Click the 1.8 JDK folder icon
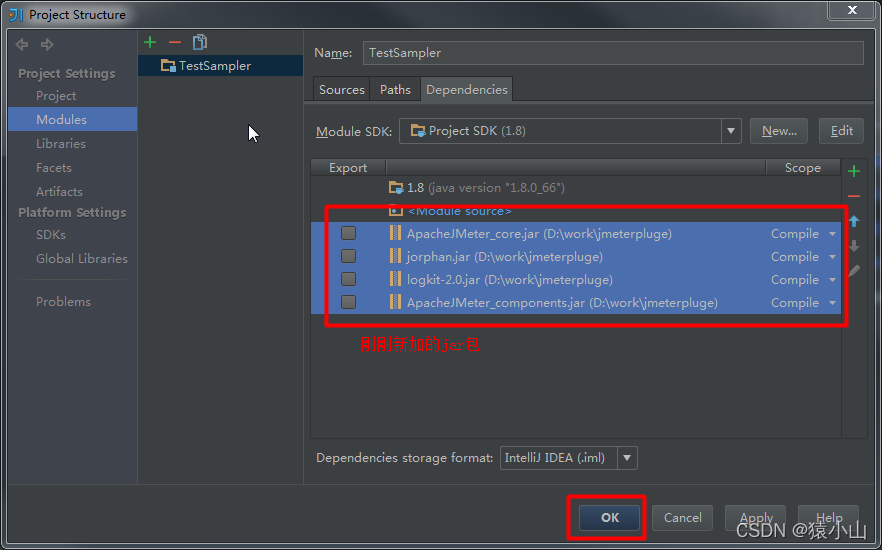This screenshot has width=882, height=550. pos(396,187)
